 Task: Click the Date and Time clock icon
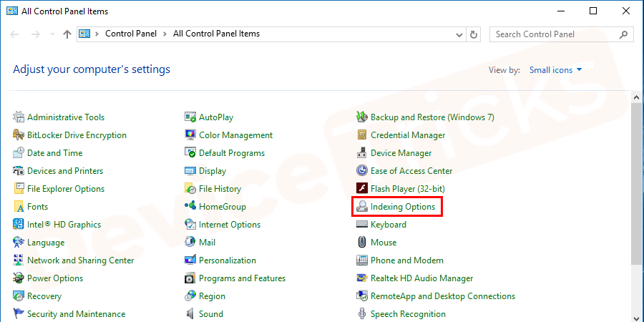[x=19, y=153]
